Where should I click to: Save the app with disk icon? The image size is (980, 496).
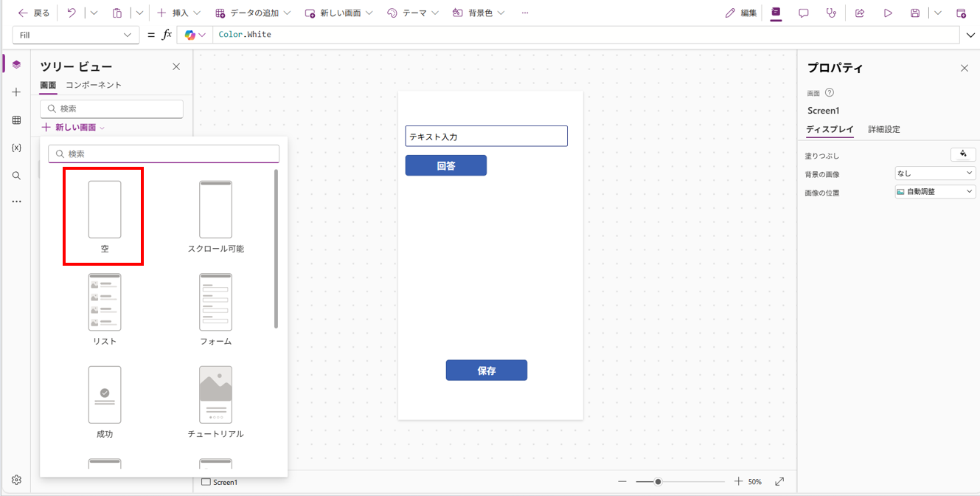click(x=915, y=13)
